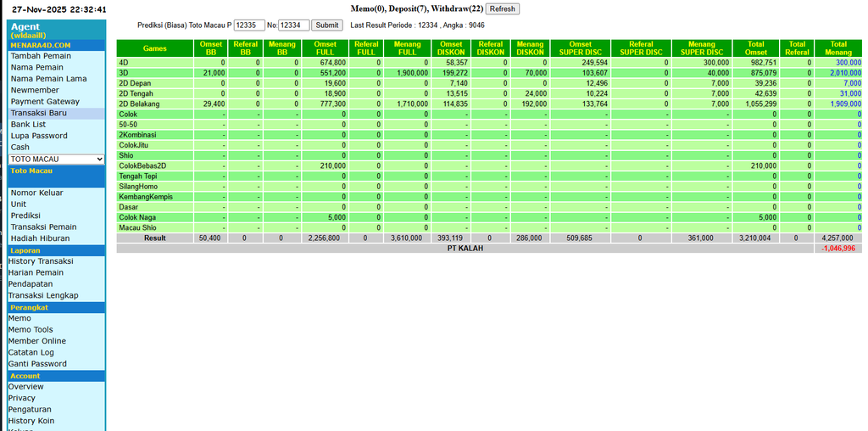Image resolution: width=868 pixels, height=431 pixels.
Task: Click the Omset FULL column header
Action: click(x=325, y=48)
